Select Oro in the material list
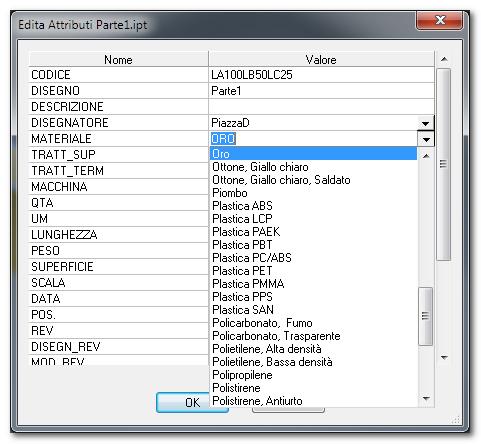The height and width of the screenshot is (444, 481). [313, 154]
